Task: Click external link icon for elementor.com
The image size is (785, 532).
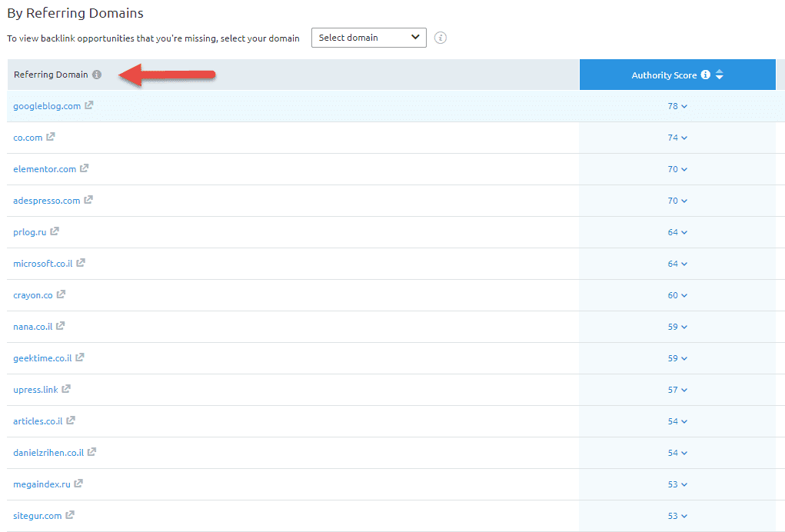Action: pos(84,168)
